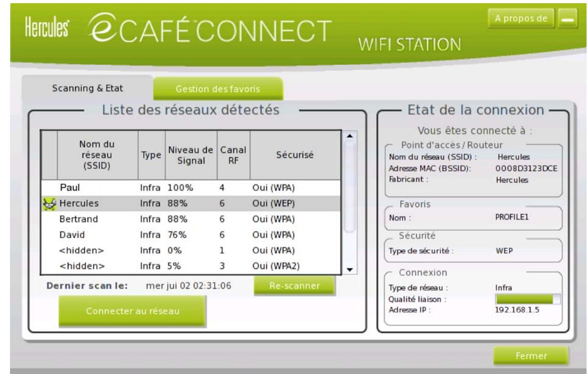Click the connected-network icon beside Hercules
The height and width of the screenshot is (374, 588).
click(x=49, y=203)
